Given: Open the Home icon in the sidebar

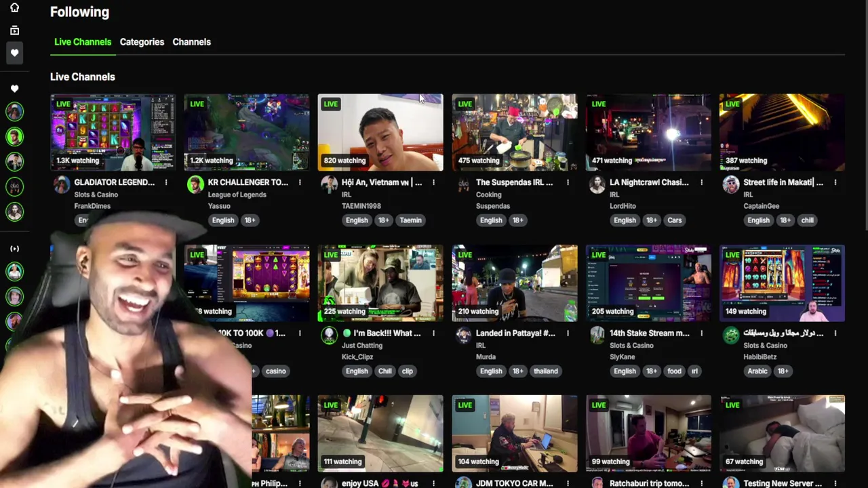Looking at the screenshot, I should pyautogui.click(x=14, y=7).
